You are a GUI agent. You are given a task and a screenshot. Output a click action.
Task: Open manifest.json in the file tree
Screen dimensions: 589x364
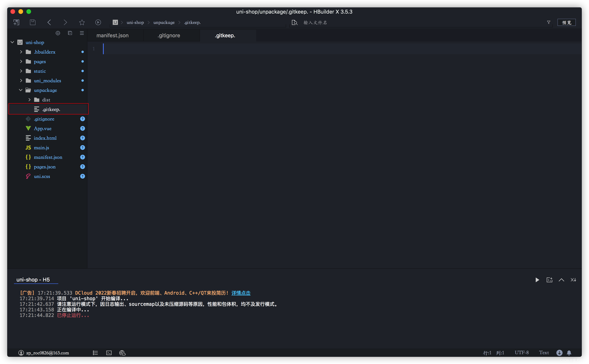tap(48, 157)
